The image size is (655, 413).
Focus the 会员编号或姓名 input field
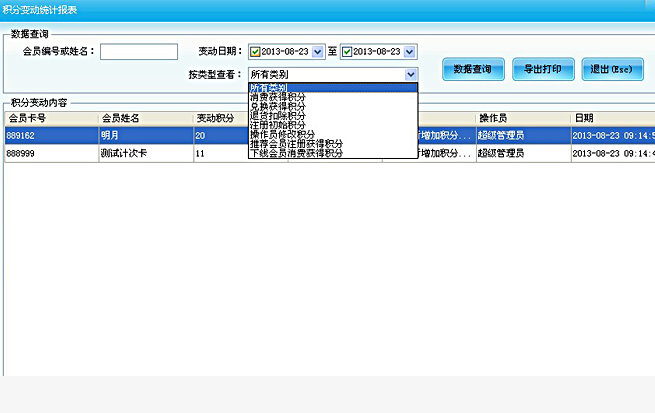[x=138, y=52]
